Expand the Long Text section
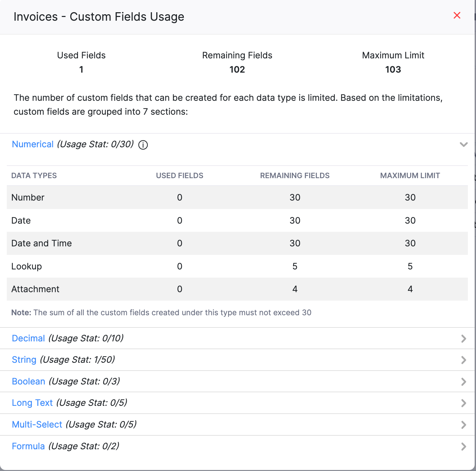The width and height of the screenshot is (476, 471). (x=464, y=403)
